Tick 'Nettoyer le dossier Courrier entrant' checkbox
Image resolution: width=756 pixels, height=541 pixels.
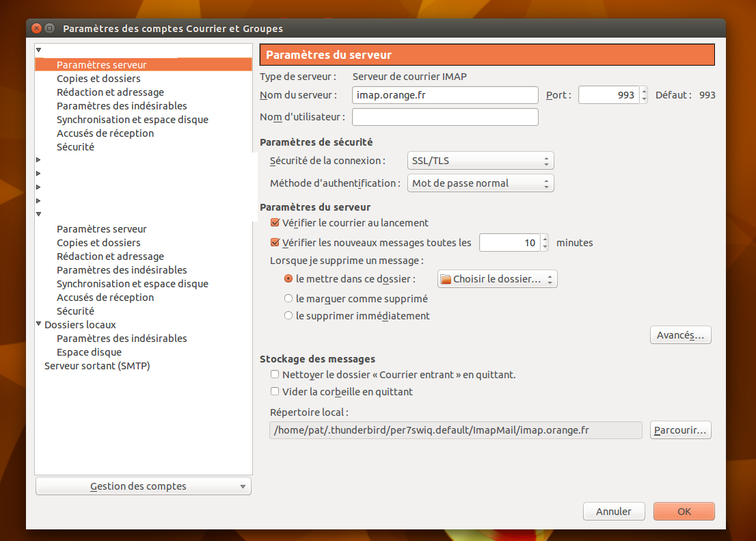coord(275,375)
